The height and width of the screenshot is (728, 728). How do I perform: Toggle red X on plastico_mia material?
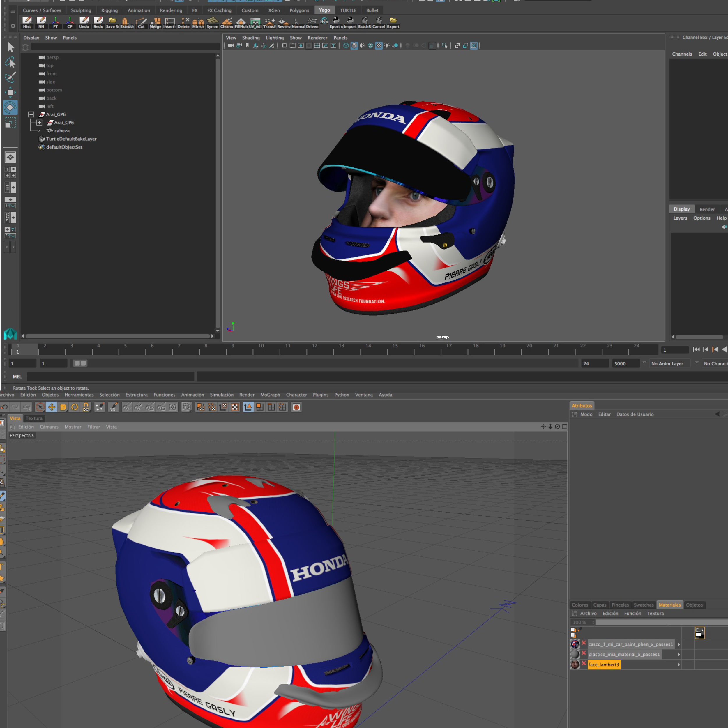coord(584,653)
